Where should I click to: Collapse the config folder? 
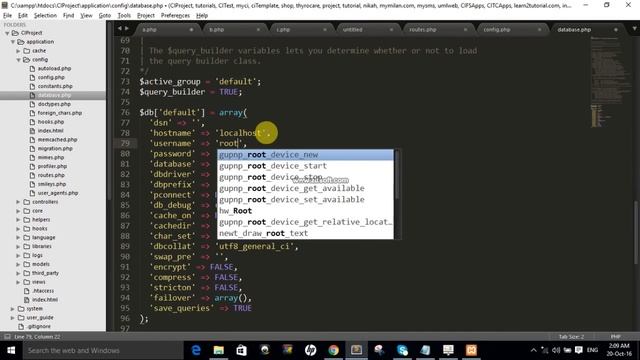pyautogui.click(x=18, y=60)
